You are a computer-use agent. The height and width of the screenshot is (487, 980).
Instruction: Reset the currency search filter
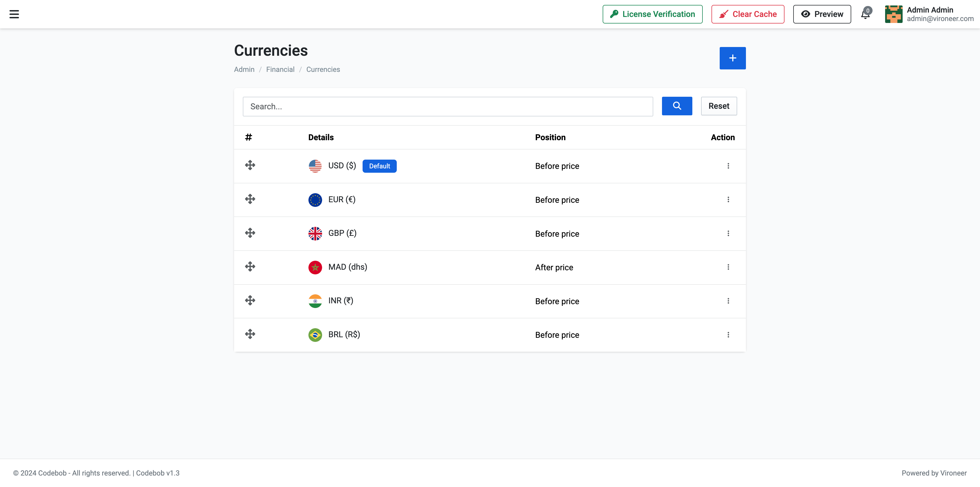point(719,106)
